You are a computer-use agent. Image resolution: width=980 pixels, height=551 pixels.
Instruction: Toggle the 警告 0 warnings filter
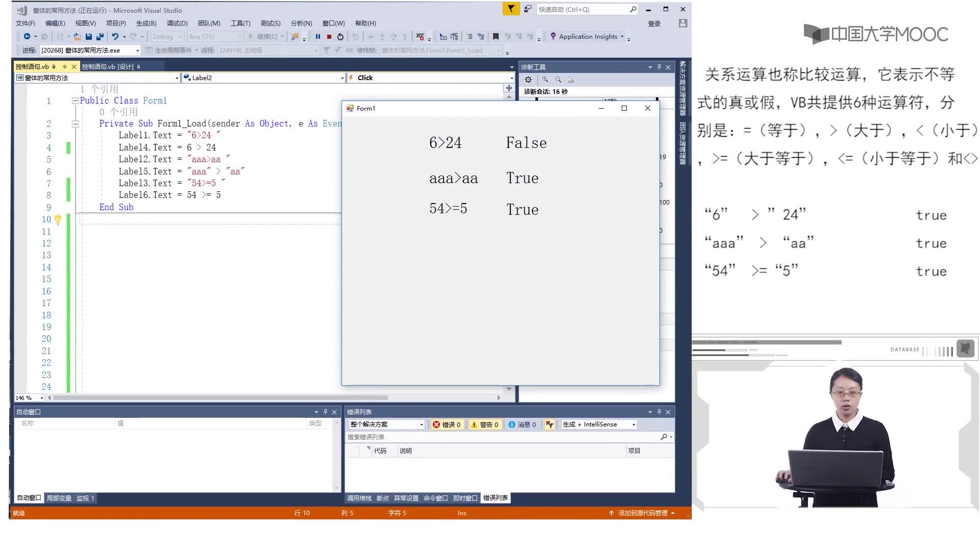coord(484,424)
